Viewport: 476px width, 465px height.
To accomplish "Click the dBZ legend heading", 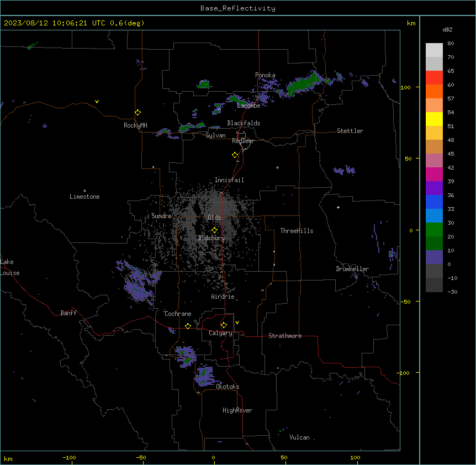I will point(447,29).
